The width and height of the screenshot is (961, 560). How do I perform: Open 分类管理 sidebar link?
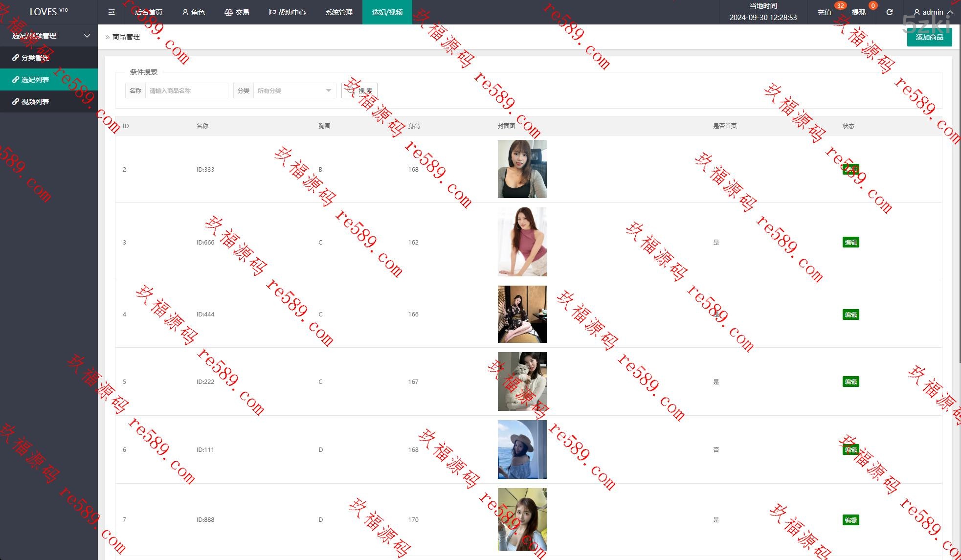(x=35, y=58)
